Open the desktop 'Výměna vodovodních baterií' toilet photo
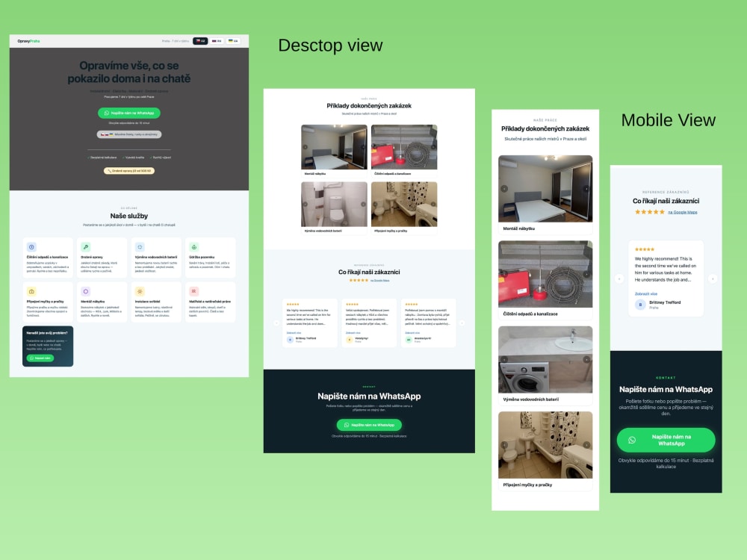This screenshot has width=747, height=560. click(x=334, y=204)
